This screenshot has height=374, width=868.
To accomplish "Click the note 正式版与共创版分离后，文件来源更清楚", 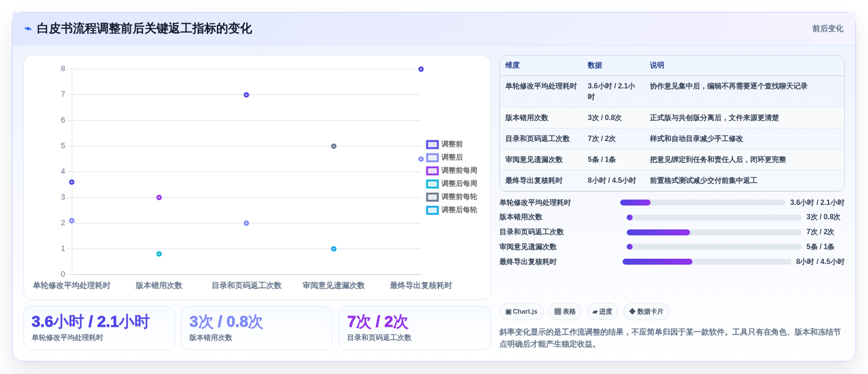I will tap(714, 118).
